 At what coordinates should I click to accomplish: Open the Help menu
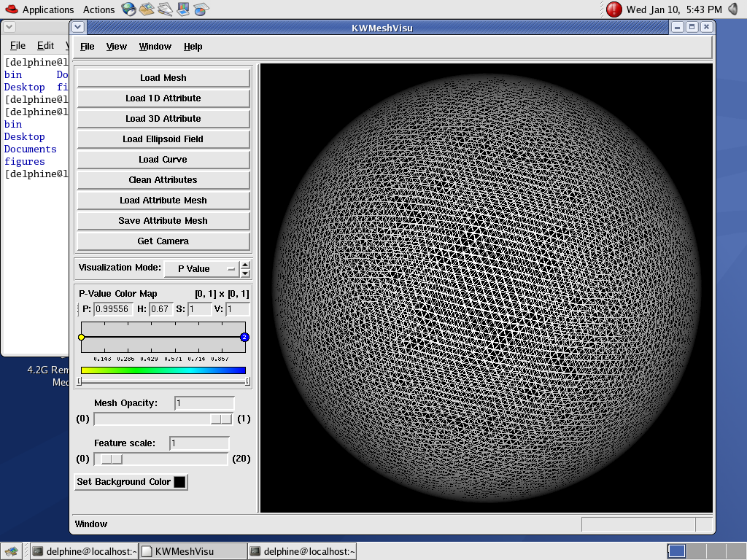click(x=193, y=47)
